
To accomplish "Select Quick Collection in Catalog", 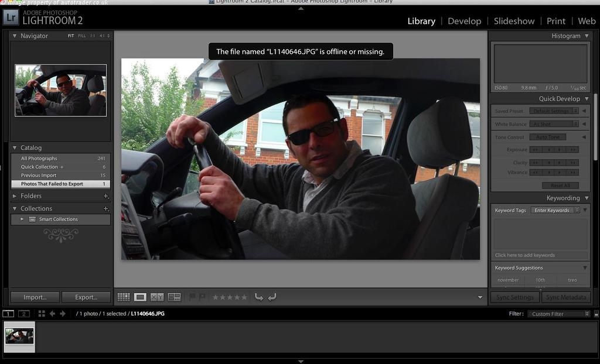I will (x=60, y=167).
